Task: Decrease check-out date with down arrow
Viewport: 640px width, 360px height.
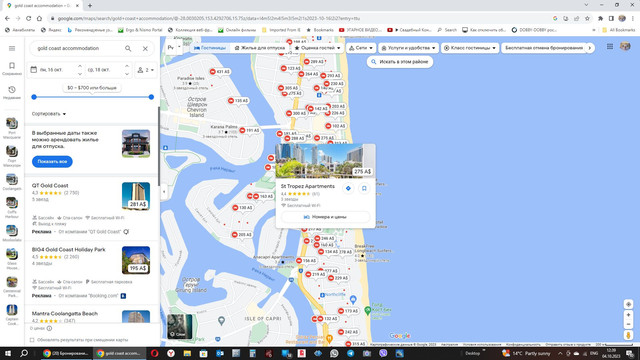Action: [127, 74]
